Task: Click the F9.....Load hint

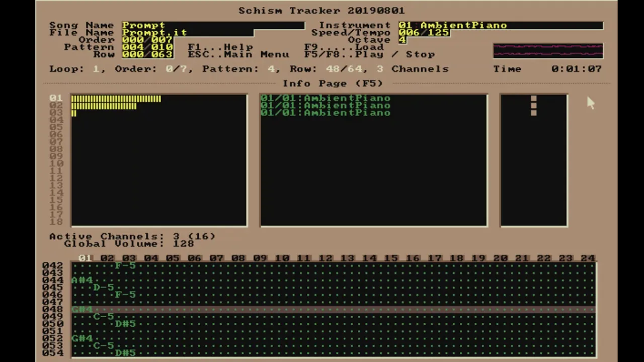Action: 344,47
